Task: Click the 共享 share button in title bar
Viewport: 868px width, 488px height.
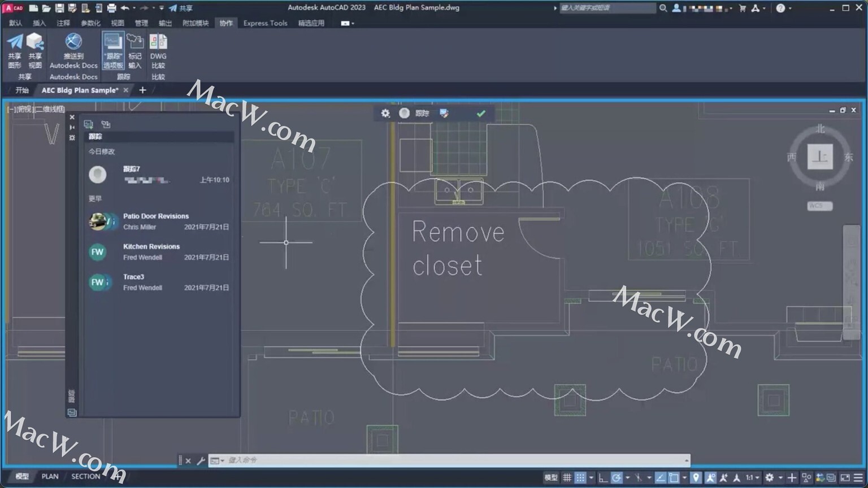Action: [181, 8]
